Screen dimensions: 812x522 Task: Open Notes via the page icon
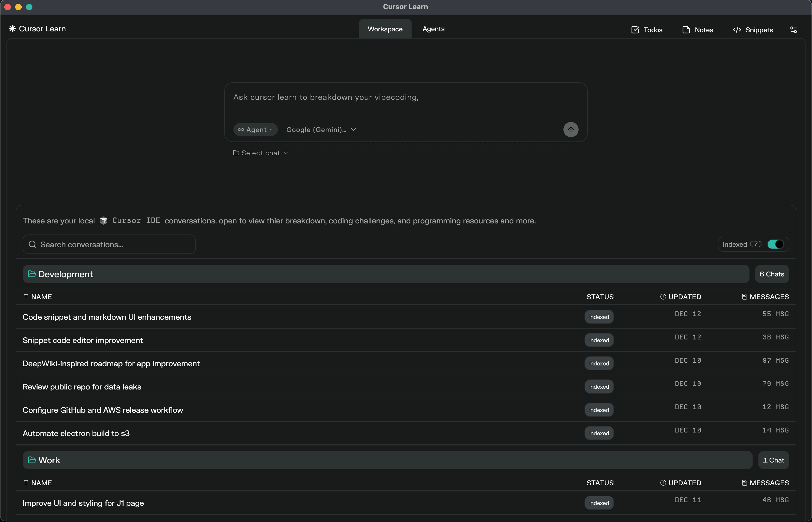pos(686,30)
